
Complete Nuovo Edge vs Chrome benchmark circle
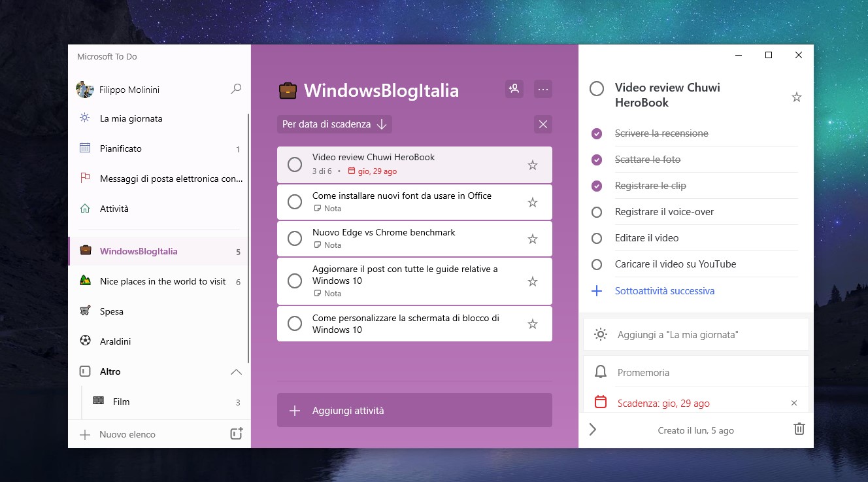[x=295, y=238]
